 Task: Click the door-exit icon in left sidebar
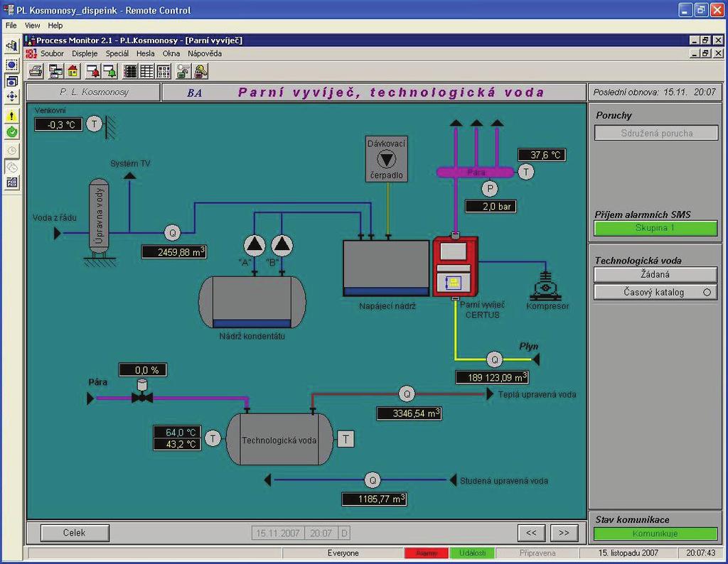tap(12, 45)
